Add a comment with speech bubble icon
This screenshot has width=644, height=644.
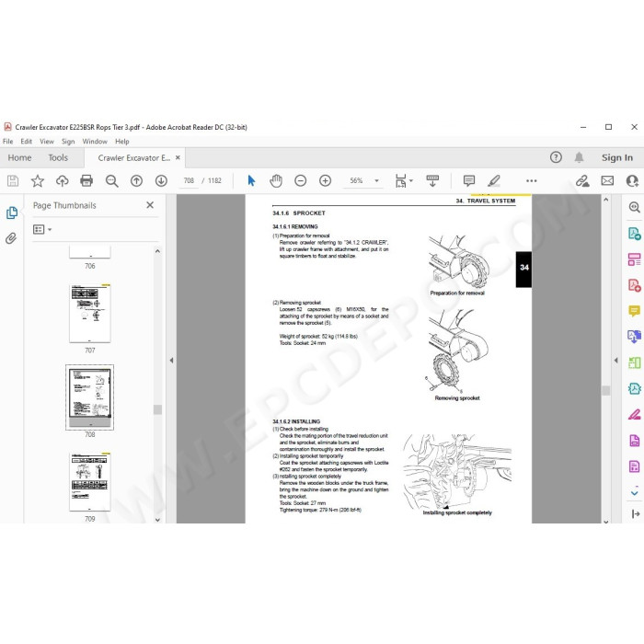468,180
